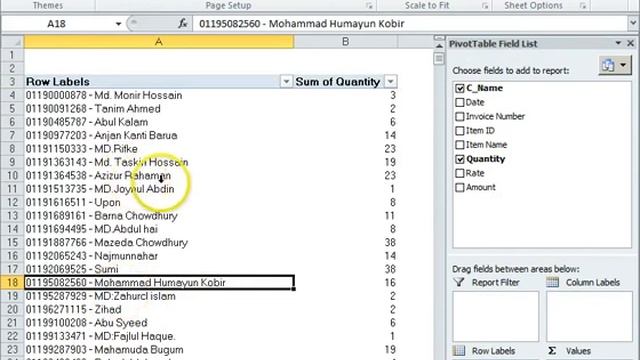The image size is (640, 360).
Task: Click the insert function fx icon
Action: point(182,24)
